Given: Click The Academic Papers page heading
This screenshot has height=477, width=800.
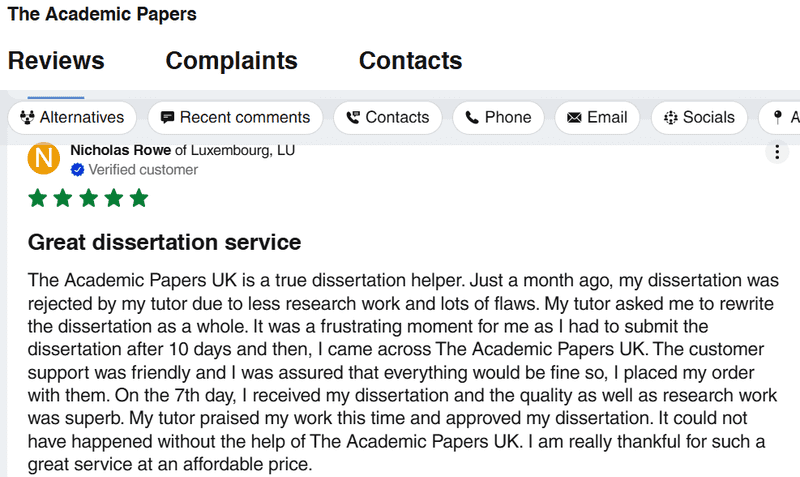Looking at the screenshot, I should click(102, 15).
